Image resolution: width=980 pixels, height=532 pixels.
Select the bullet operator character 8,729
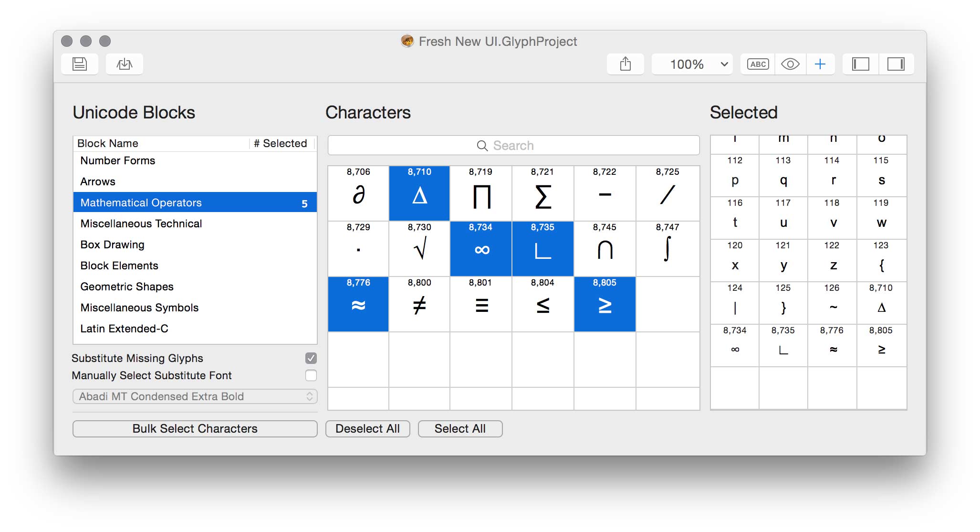358,249
